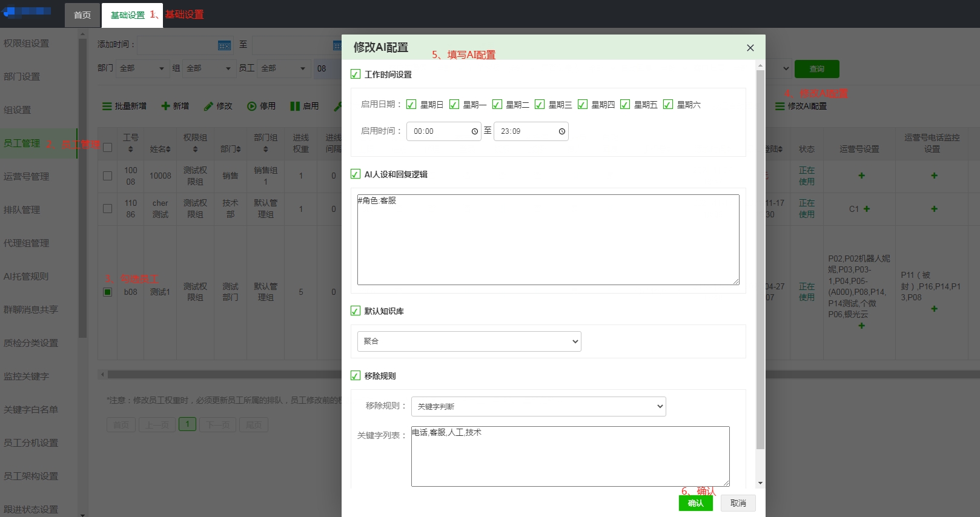Click dialog vertical scrollbar thumb

point(760,259)
